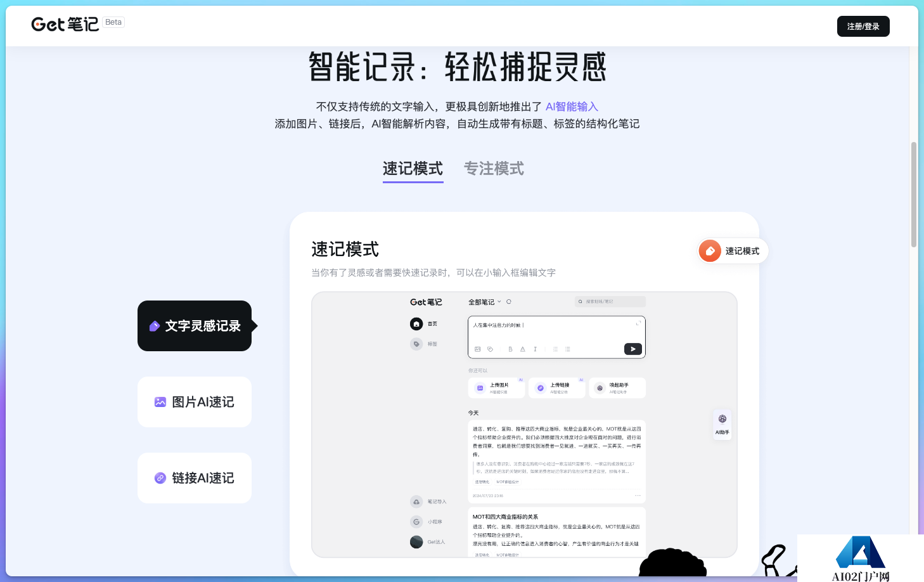Click the pen icon in 文字灵感记录
The height and width of the screenshot is (582, 924).
(154, 327)
